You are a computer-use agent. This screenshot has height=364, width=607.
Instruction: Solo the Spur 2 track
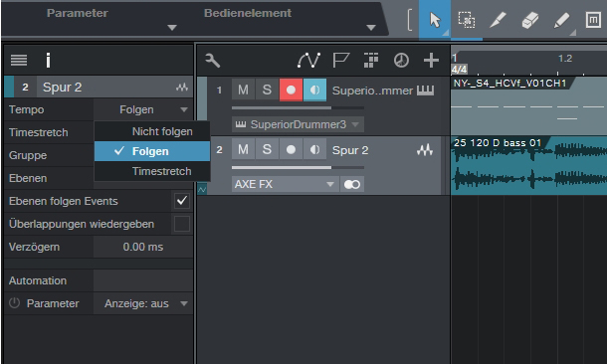click(267, 149)
